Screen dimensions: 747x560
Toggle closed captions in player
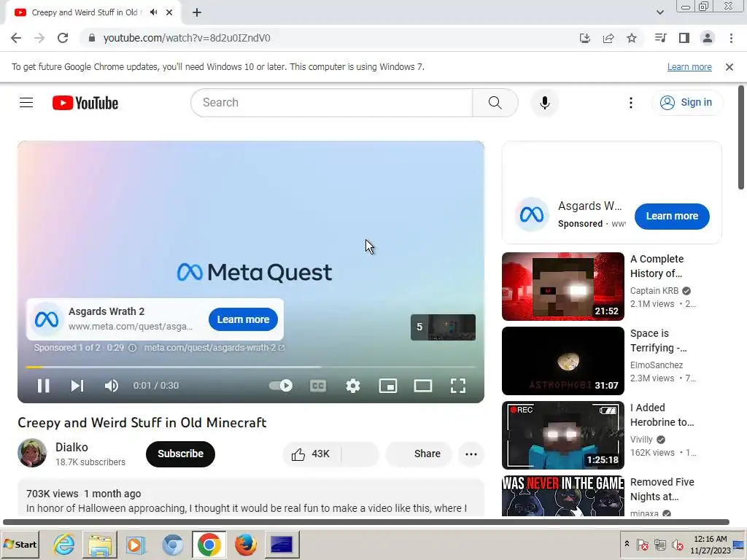click(x=318, y=386)
